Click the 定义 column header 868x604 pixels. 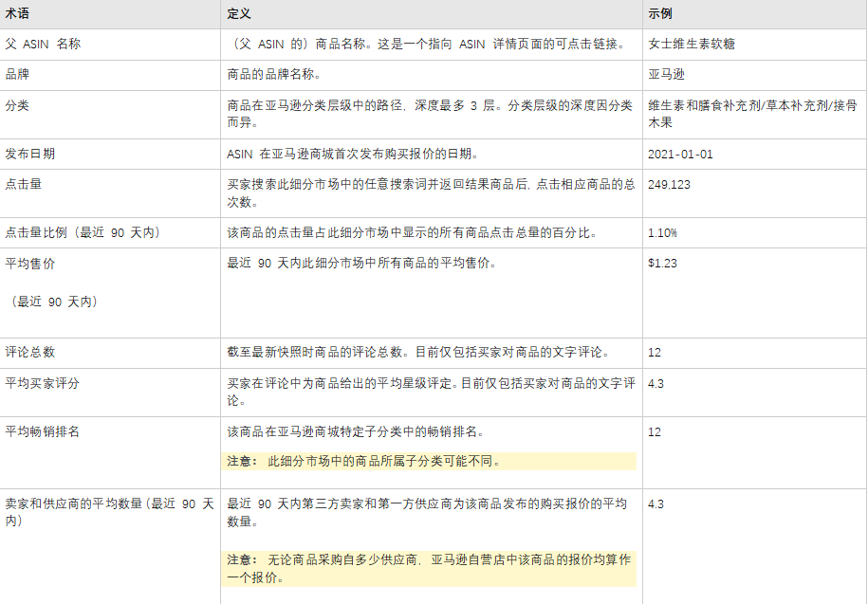pos(237,12)
